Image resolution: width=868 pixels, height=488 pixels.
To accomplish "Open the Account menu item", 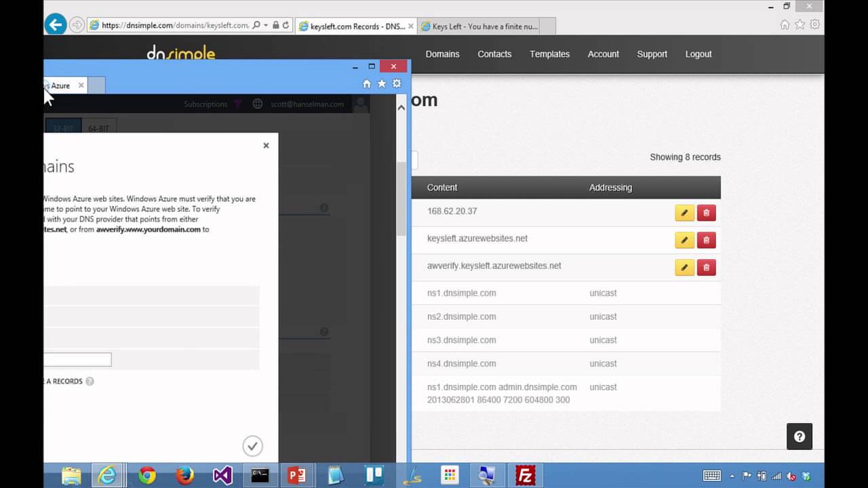I will (603, 54).
